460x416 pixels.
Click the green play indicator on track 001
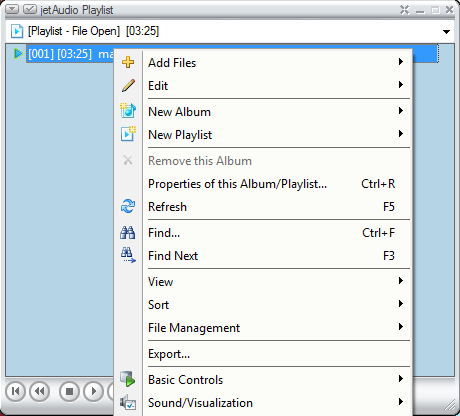pyautogui.click(x=18, y=53)
